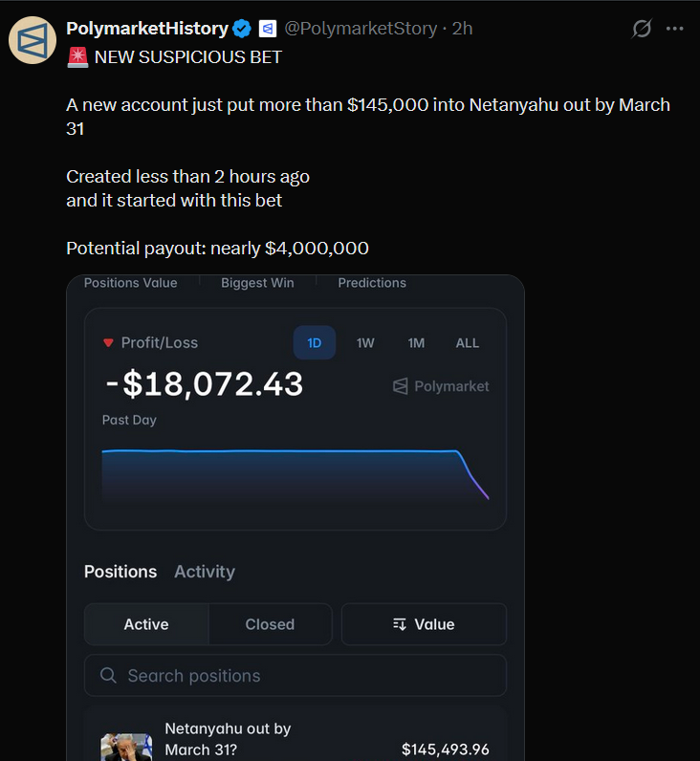Click the blue verified checkmark badge

pyautogui.click(x=244, y=29)
